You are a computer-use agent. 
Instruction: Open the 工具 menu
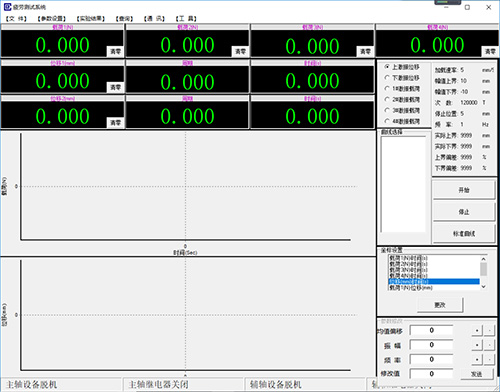186,19
